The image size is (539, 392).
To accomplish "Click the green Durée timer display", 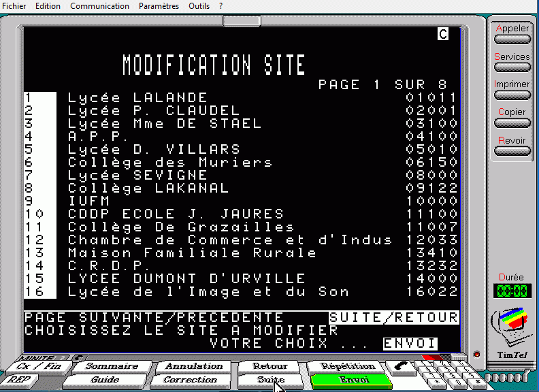I will (512, 291).
